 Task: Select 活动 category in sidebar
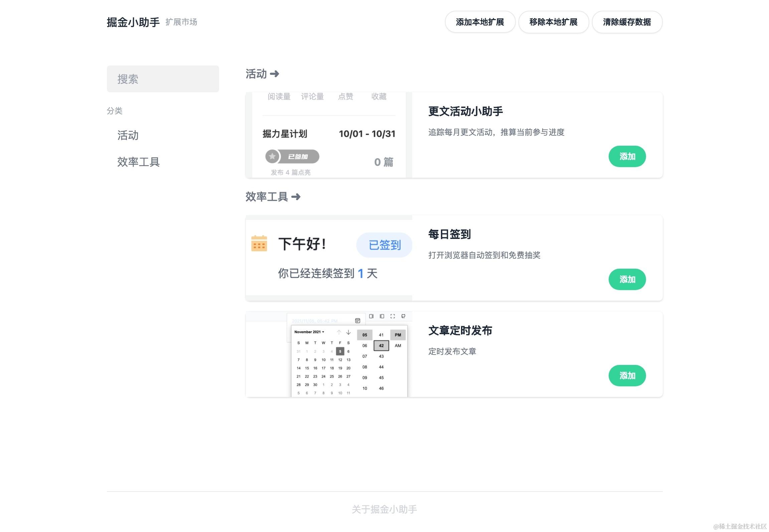pyautogui.click(x=128, y=135)
